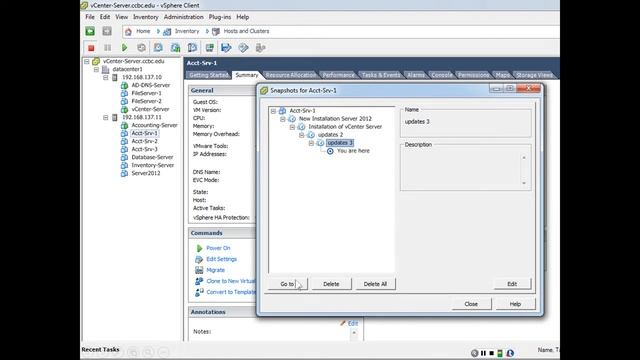
Task: Click the Reset VM toolbar icon
Action: pyautogui.click(x=141, y=48)
